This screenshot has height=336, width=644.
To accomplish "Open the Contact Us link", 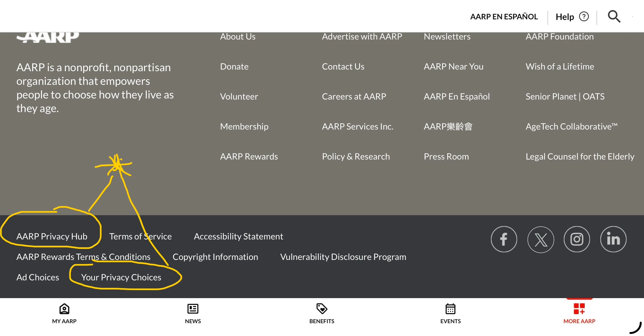I will click(343, 67).
